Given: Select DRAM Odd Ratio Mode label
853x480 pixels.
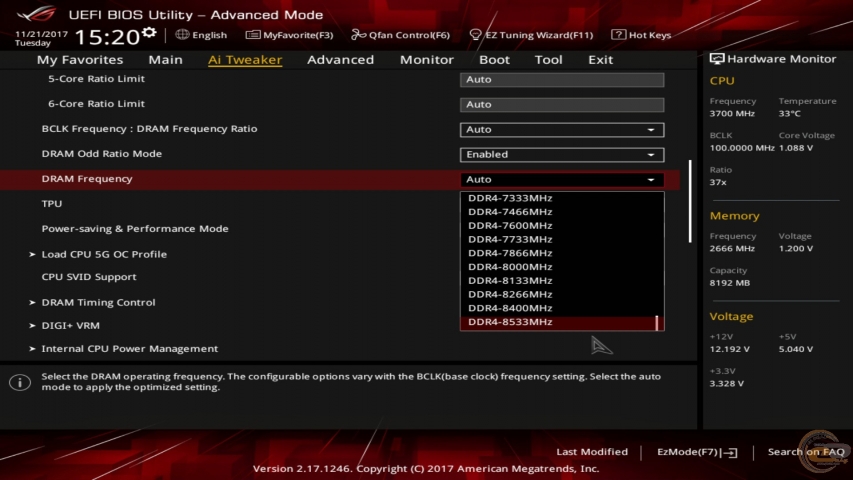Looking at the screenshot, I should coord(102,153).
